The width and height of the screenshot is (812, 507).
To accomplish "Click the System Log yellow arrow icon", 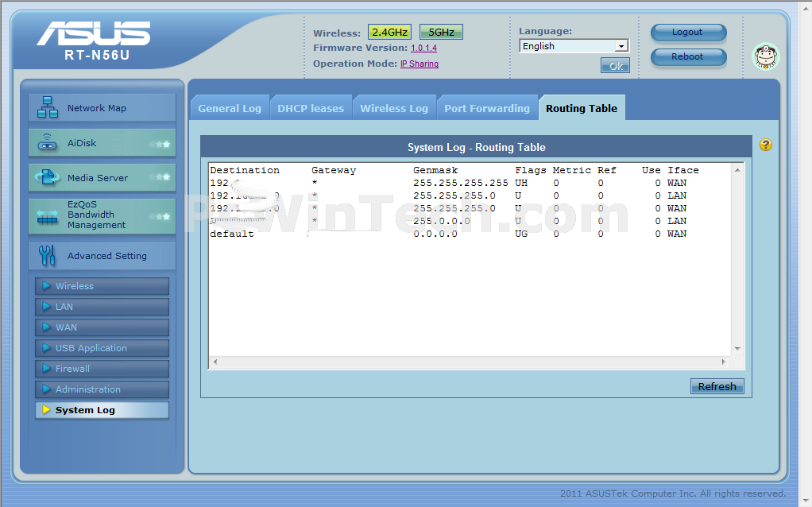I will 46,410.
